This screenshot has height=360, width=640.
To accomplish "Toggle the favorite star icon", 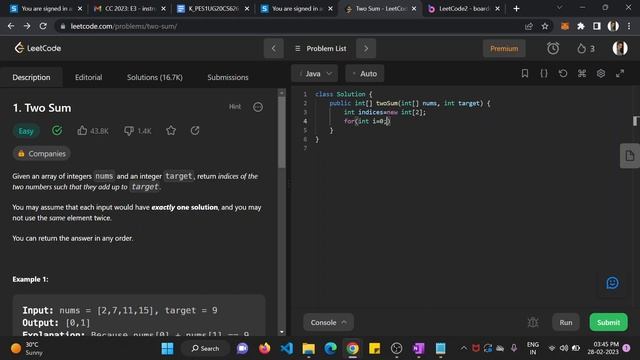I will [x=171, y=131].
